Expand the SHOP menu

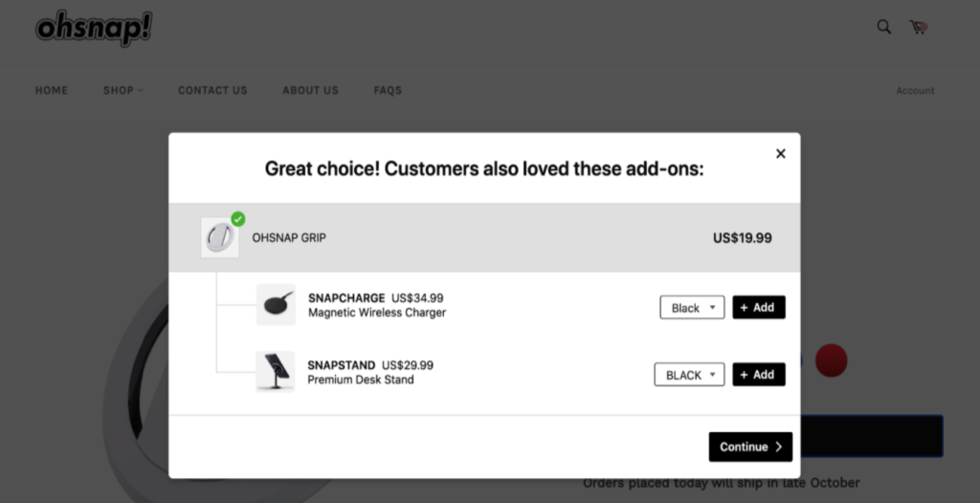point(123,91)
